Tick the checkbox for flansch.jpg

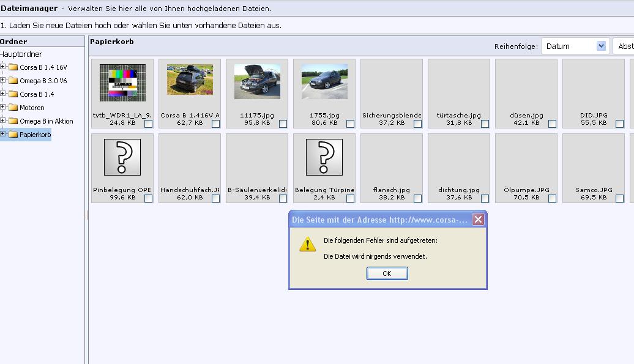pyautogui.click(x=418, y=198)
